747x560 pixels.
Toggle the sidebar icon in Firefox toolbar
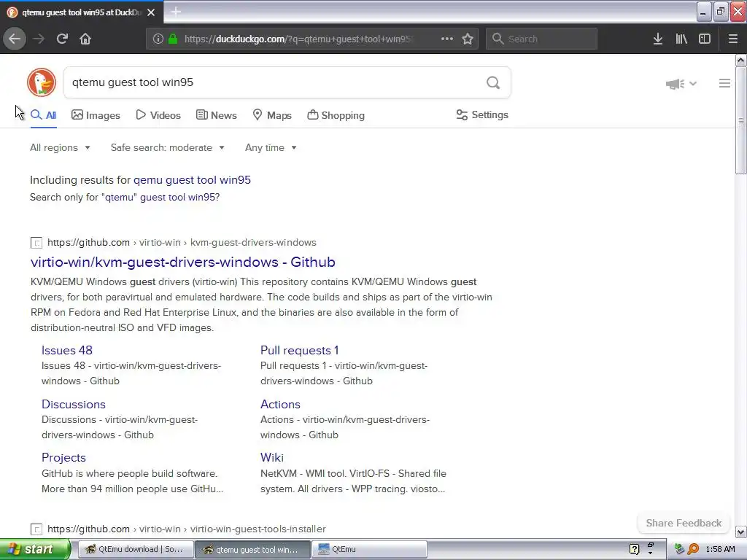[x=705, y=39]
